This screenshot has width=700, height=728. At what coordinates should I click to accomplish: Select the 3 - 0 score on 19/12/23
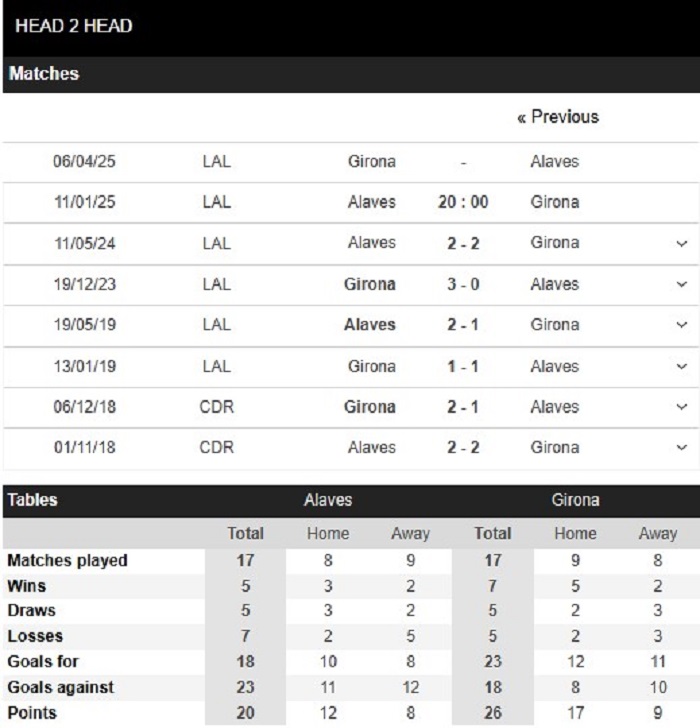coord(463,284)
